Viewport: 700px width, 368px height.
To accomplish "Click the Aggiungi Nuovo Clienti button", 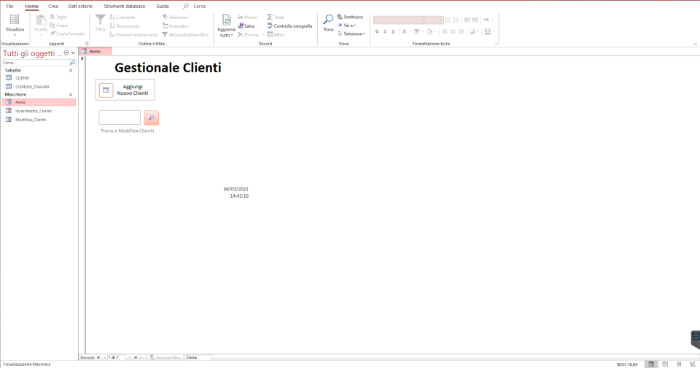I will pyautogui.click(x=125, y=90).
